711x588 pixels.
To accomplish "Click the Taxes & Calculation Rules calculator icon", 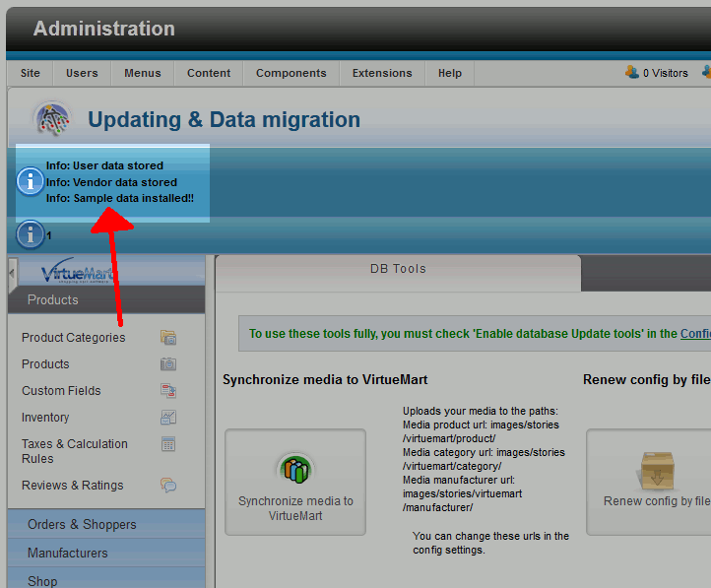I will (x=168, y=444).
